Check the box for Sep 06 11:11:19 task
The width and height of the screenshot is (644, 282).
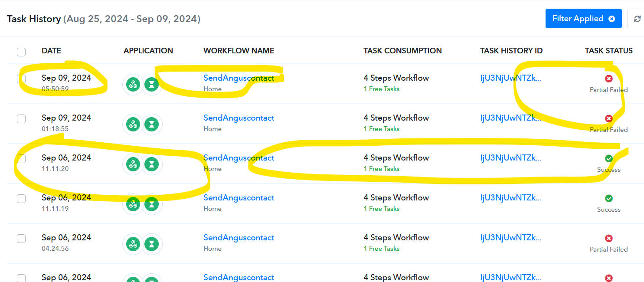(21, 199)
